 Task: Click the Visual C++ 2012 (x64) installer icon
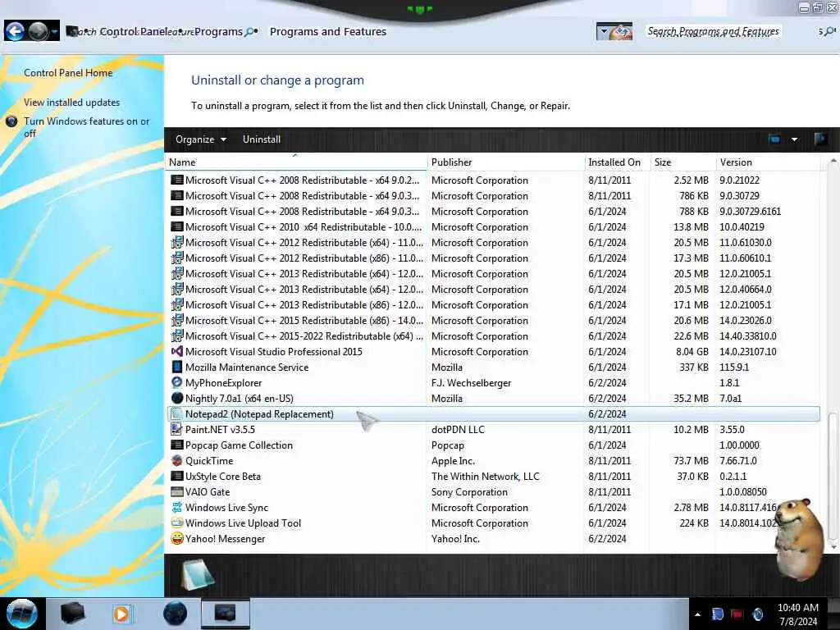(177, 242)
